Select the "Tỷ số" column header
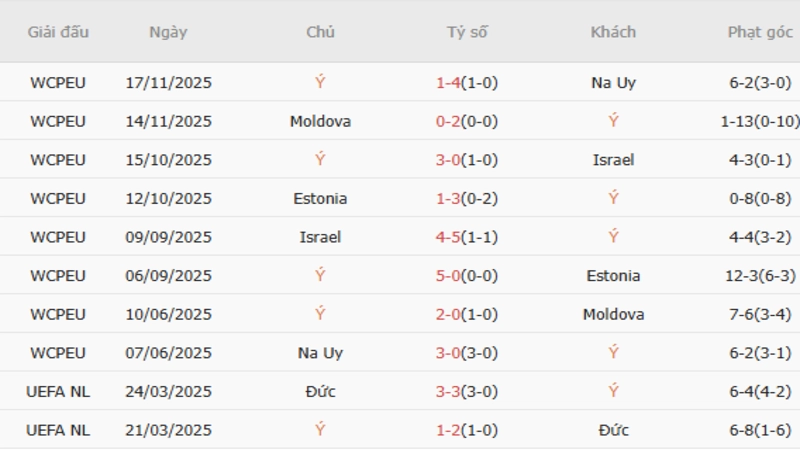Screen dimensions: 800x450 coord(467,32)
